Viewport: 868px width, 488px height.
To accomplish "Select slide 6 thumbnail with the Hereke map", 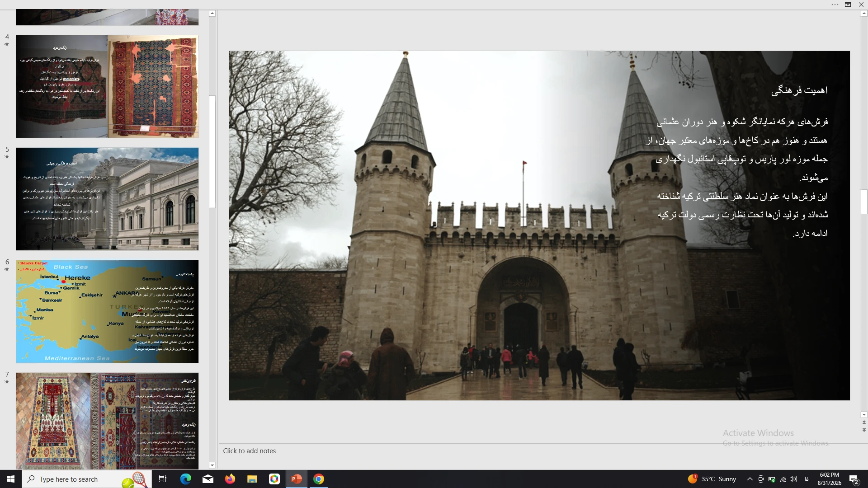I will pyautogui.click(x=107, y=311).
